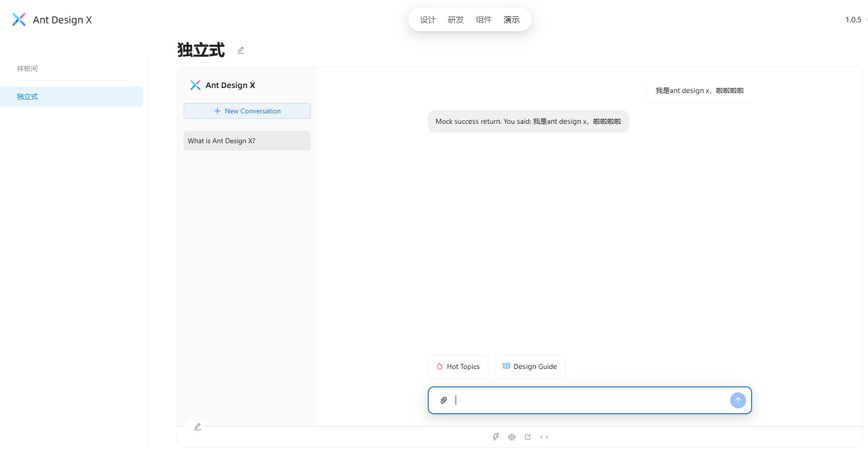Click the Ant Design X header title text
Screen dimensions: 868x449
[62, 20]
